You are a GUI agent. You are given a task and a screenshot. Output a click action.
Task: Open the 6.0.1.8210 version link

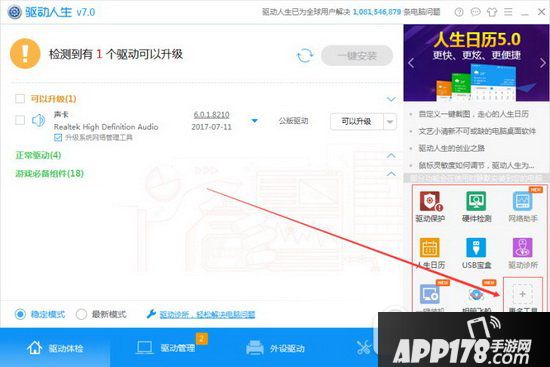click(x=212, y=115)
